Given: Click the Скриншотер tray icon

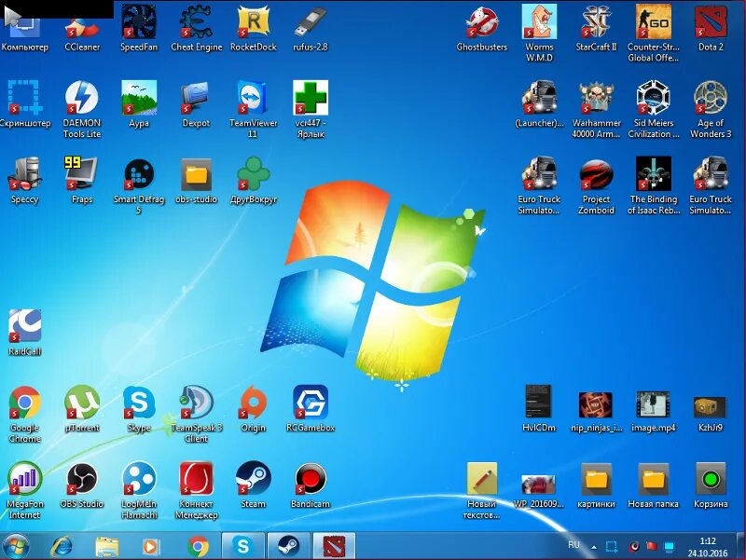Looking at the screenshot, I should (612, 547).
